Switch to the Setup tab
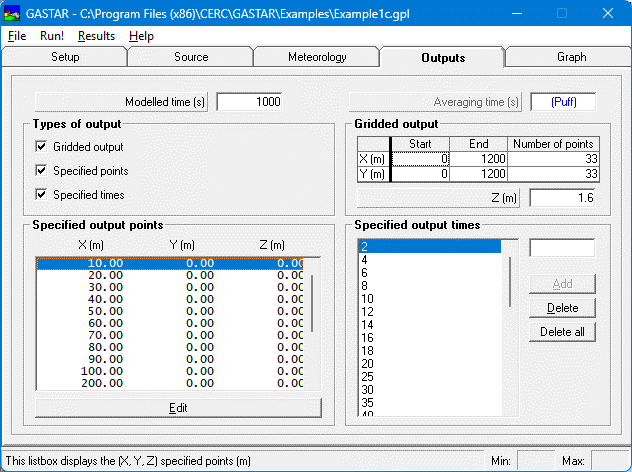 click(65, 57)
